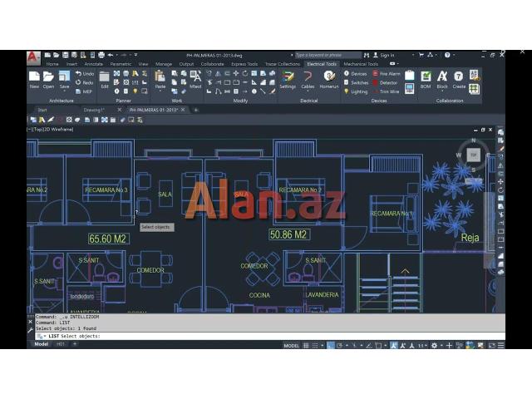Click the status bar customization menu icon
The height and width of the screenshot is (399, 532).
pos(500,346)
